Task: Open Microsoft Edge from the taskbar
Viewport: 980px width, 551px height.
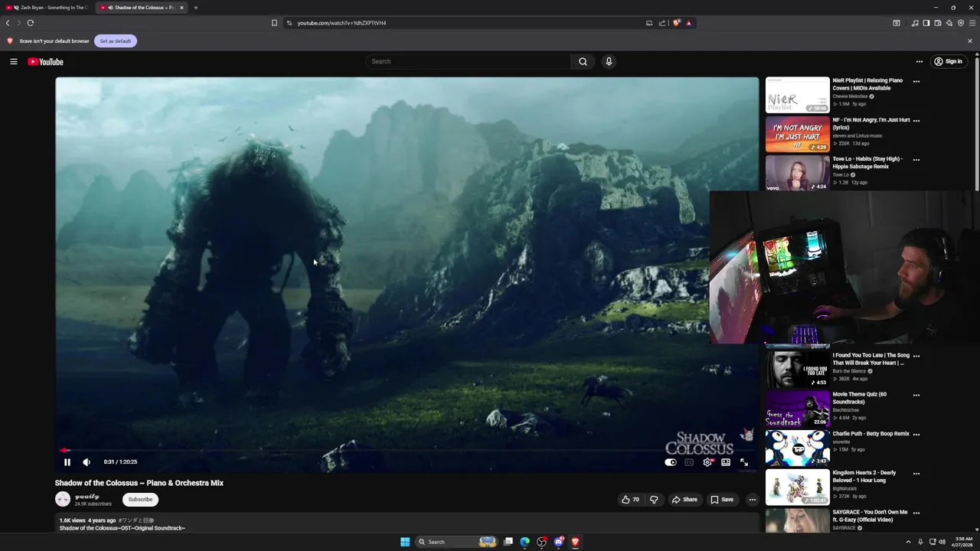Action: [x=524, y=542]
